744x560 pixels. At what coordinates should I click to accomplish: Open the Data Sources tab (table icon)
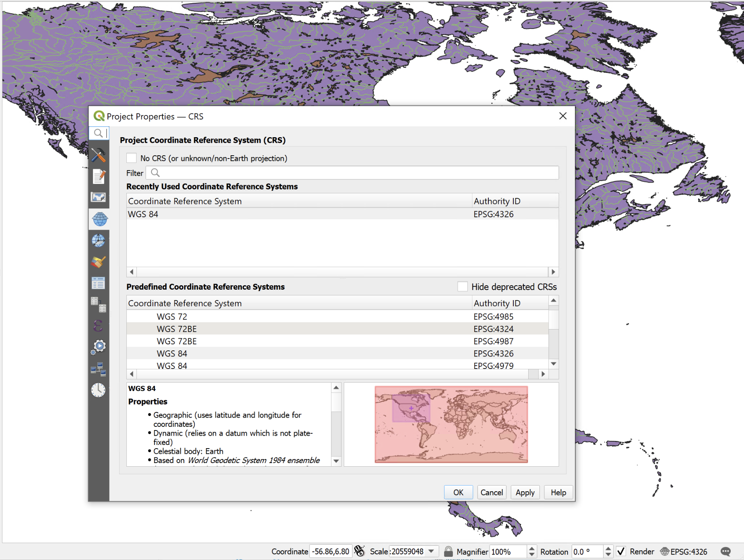[99, 283]
